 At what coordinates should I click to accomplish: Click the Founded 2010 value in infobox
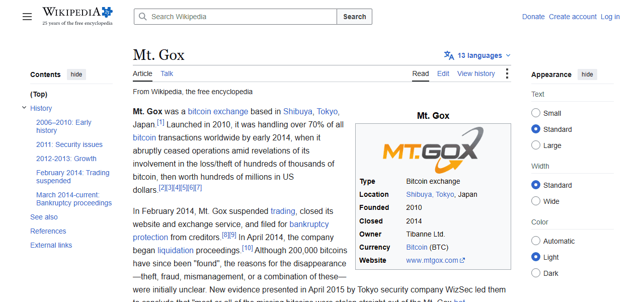pos(414,207)
